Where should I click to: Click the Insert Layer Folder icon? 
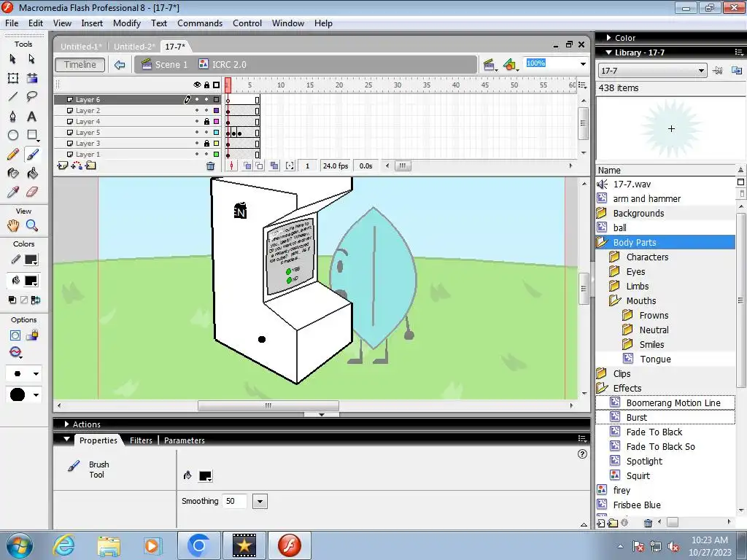(x=90, y=166)
